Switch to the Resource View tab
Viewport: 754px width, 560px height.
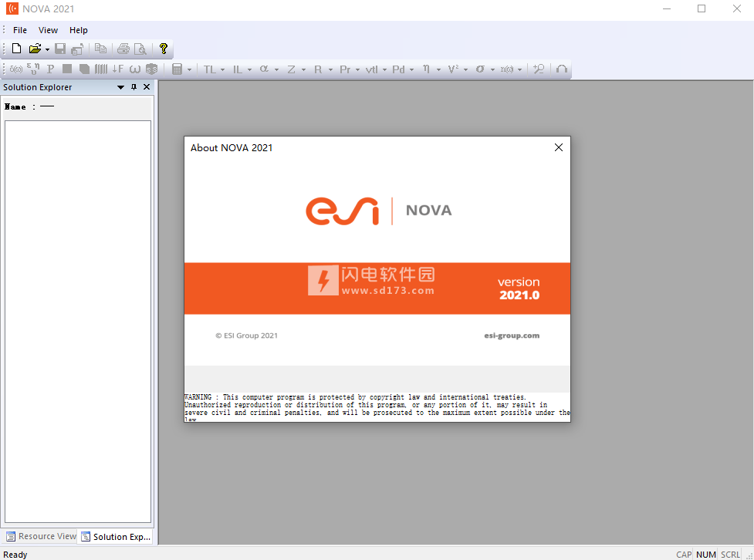click(x=42, y=536)
